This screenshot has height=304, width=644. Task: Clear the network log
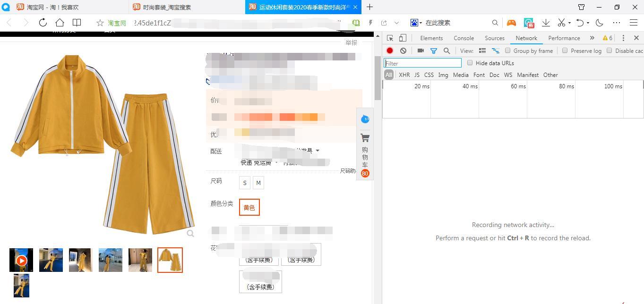tap(403, 51)
